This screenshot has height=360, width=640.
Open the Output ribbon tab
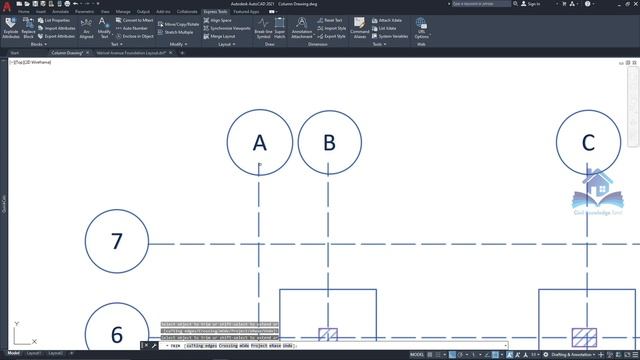click(x=143, y=12)
